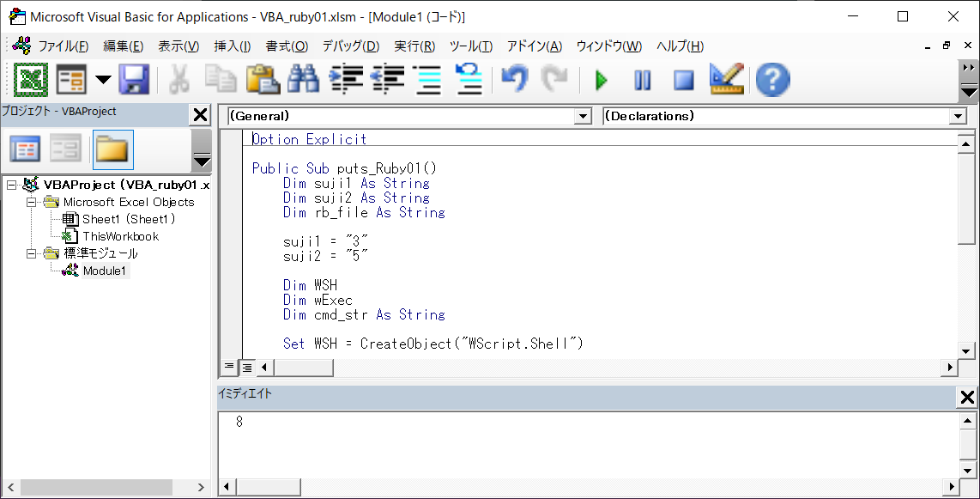Click the Cut scissors icon
This screenshot has width=980, height=499.
click(178, 80)
